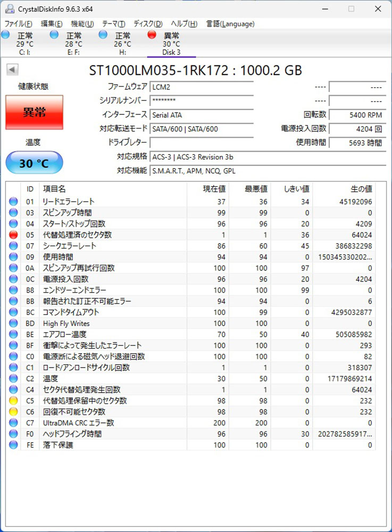Click the masked serial number field
This screenshot has width=392, height=532.
pyautogui.click(x=202, y=101)
